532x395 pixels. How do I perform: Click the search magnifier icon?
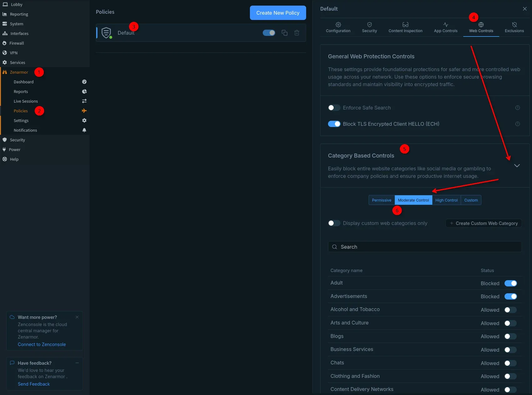[335, 247]
